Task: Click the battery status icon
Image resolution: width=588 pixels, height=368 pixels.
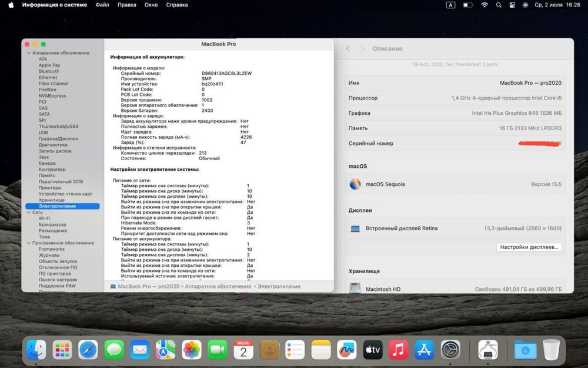Action: (467, 5)
